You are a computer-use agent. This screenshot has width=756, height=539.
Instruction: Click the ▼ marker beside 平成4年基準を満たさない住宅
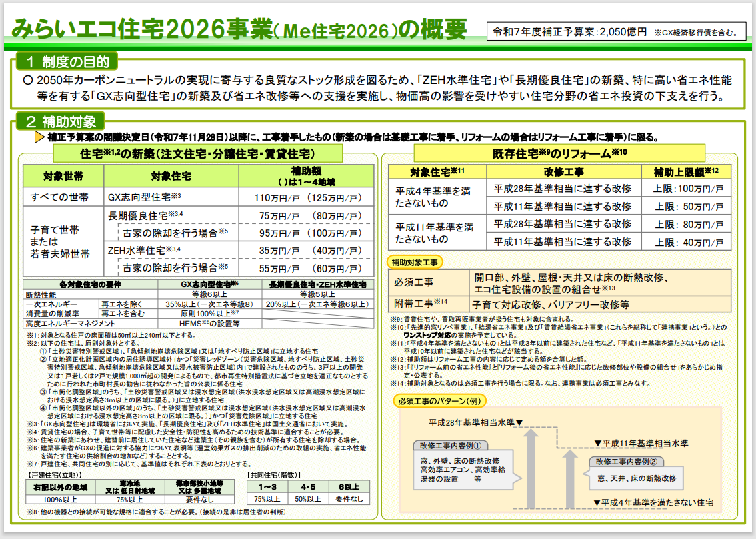[x=597, y=502]
